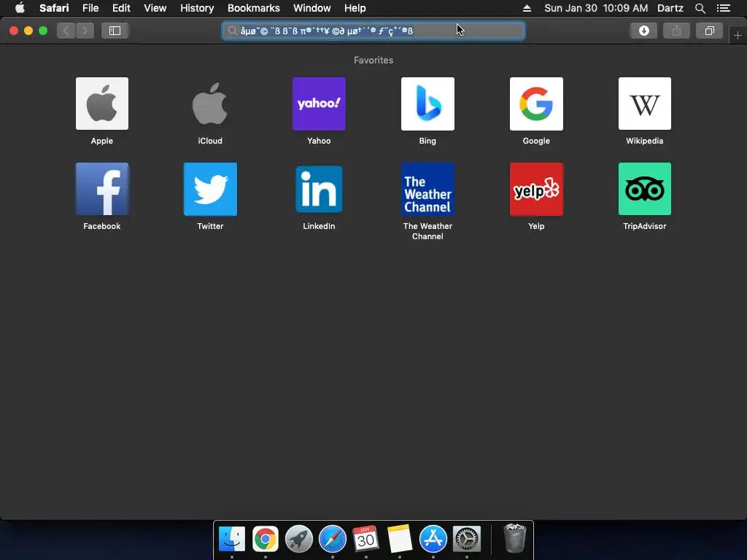Open a new tab with plus button
The width and height of the screenshot is (747, 560).
click(738, 35)
